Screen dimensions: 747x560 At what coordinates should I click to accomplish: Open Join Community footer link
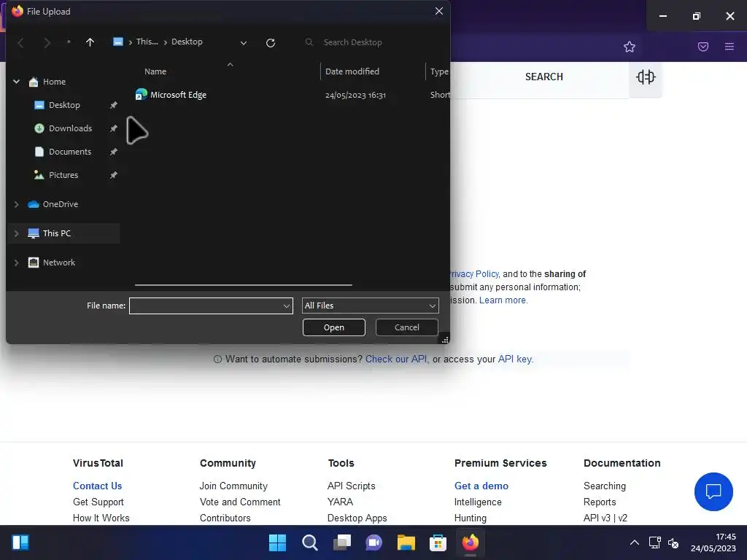coord(233,486)
